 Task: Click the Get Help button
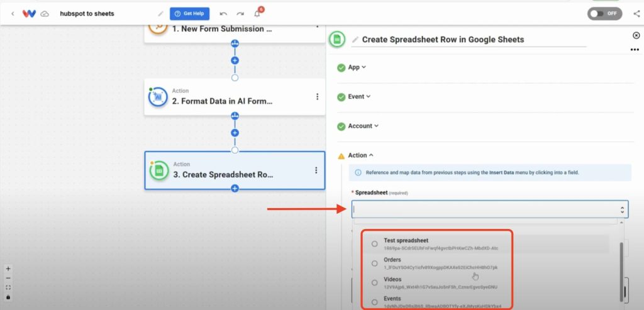point(189,14)
